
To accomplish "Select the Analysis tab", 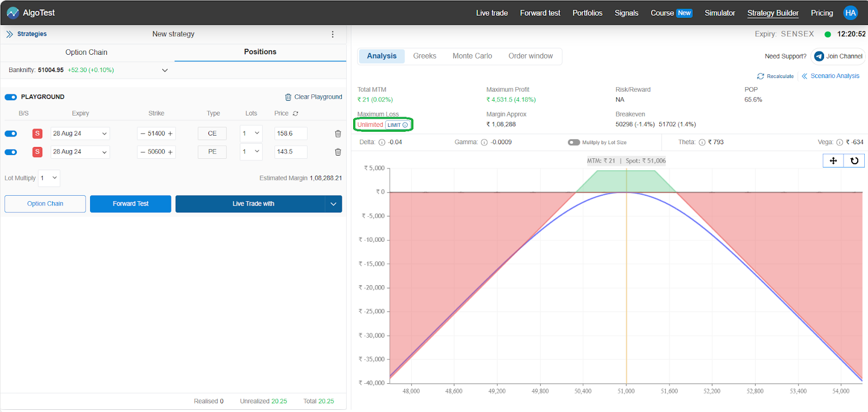I will coord(382,56).
